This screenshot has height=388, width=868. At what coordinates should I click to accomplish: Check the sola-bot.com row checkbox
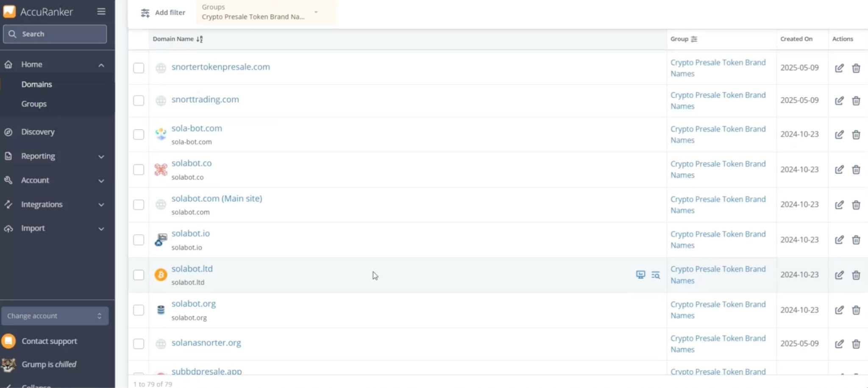pos(139,134)
